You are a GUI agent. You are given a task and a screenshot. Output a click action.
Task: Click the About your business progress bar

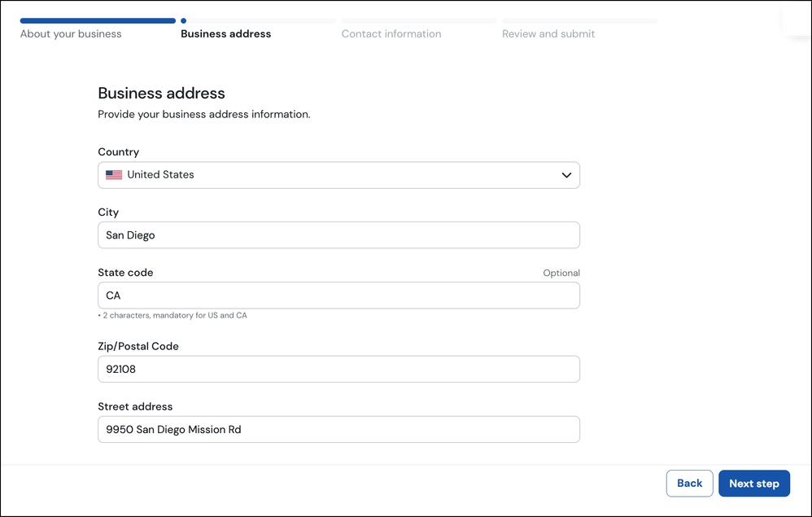point(98,20)
